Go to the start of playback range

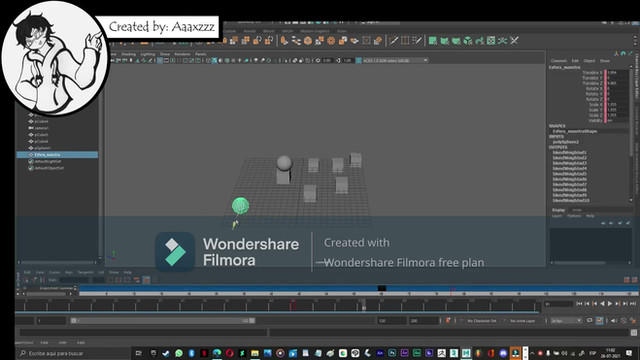click(x=579, y=304)
